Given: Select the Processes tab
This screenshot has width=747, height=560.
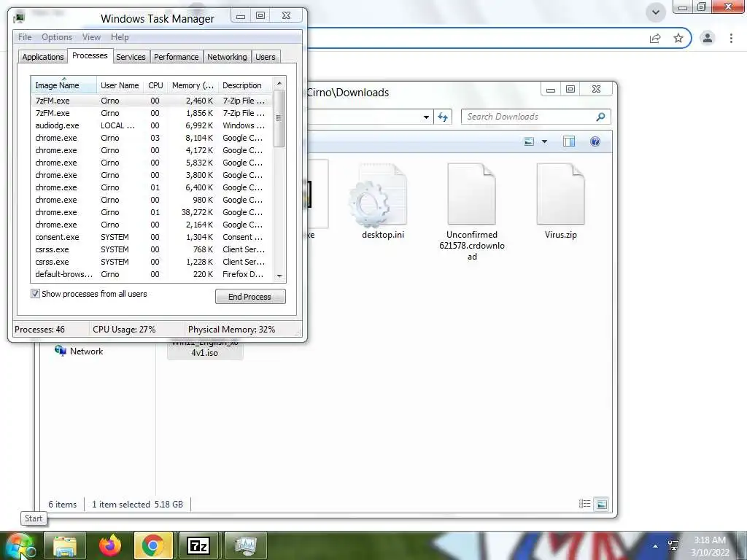Looking at the screenshot, I should pyautogui.click(x=90, y=55).
